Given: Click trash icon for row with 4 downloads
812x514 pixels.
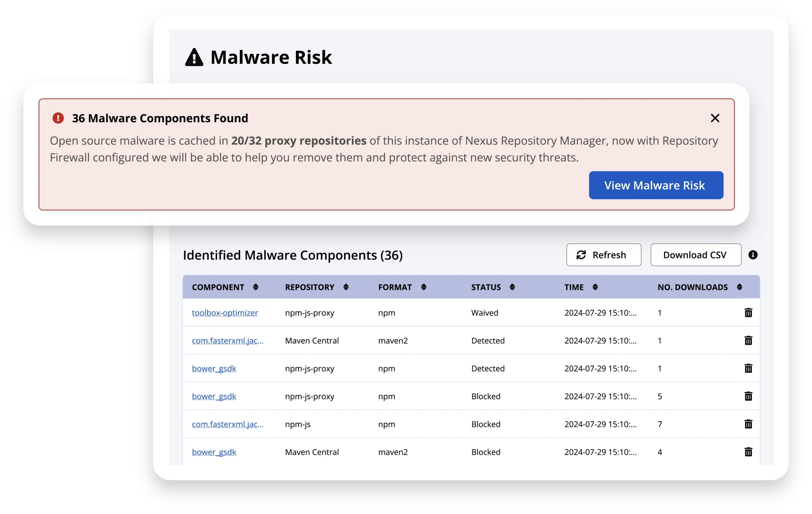Looking at the screenshot, I should pos(748,452).
